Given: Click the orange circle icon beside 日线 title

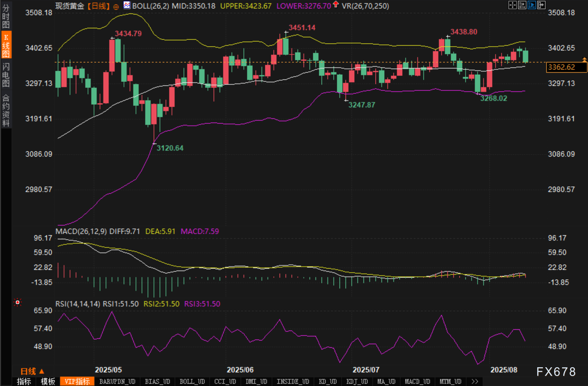Looking at the screenshot, I should pos(116,7).
